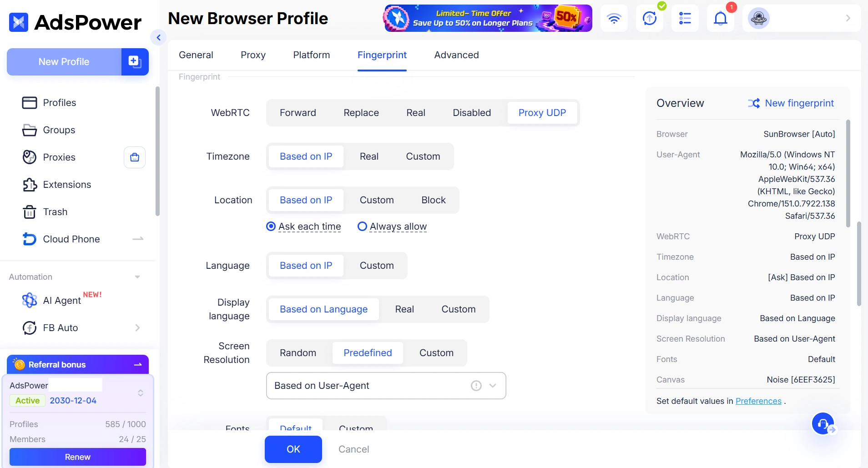This screenshot has width=868, height=468.
Task: Click the Renew button
Action: (78, 457)
